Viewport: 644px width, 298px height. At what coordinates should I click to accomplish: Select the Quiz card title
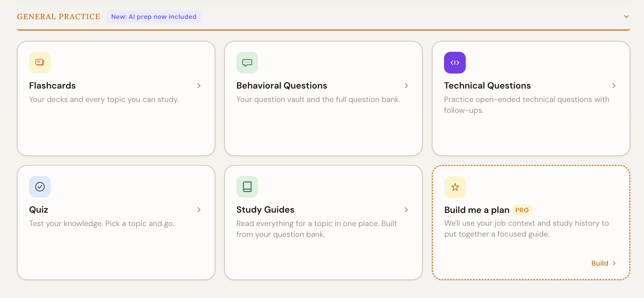tap(39, 210)
